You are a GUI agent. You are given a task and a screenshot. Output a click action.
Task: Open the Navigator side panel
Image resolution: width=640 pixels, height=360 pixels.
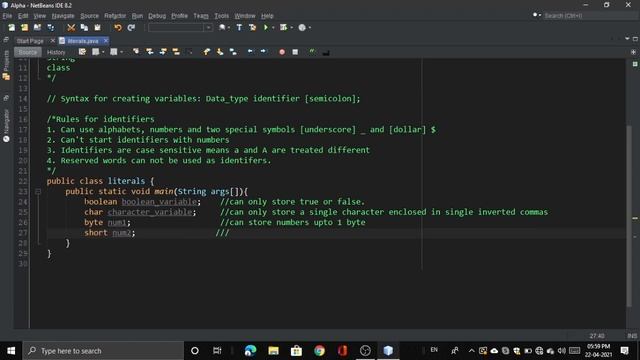(x=6, y=125)
